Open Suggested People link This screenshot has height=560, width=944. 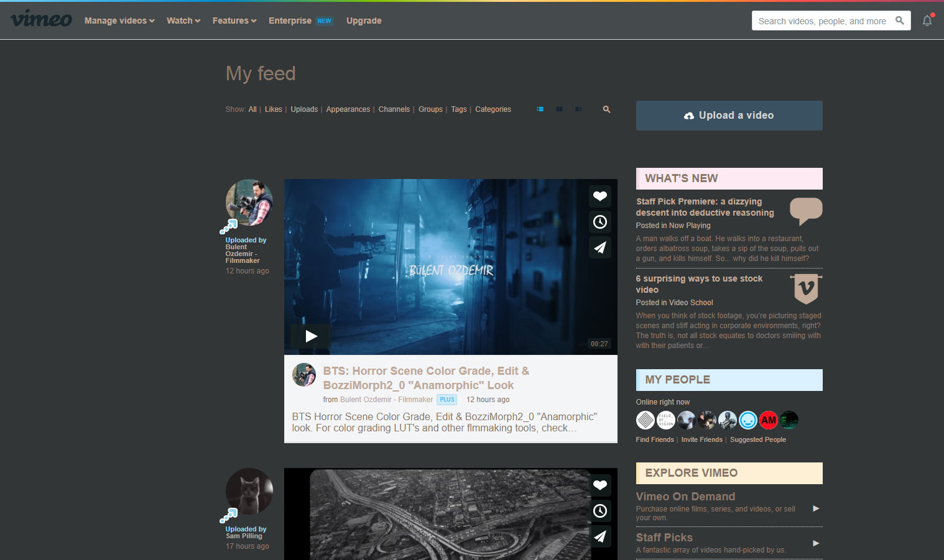pos(757,439)
